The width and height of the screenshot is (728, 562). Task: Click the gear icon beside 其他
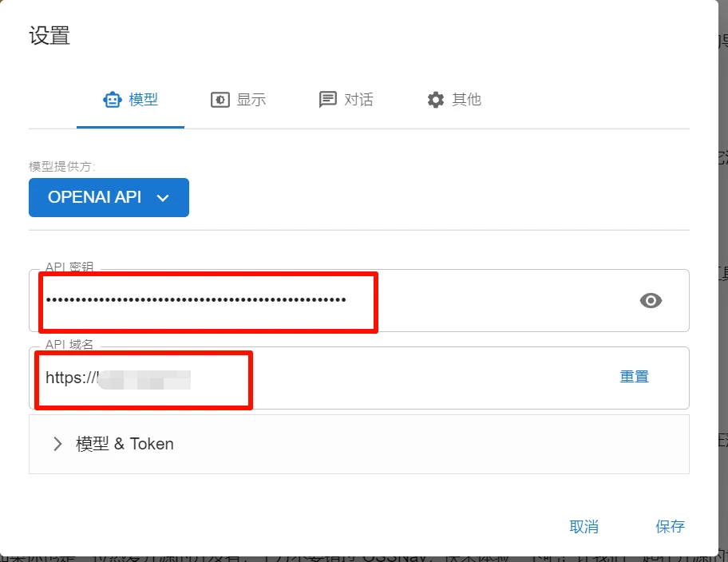[x=435, y=100]
